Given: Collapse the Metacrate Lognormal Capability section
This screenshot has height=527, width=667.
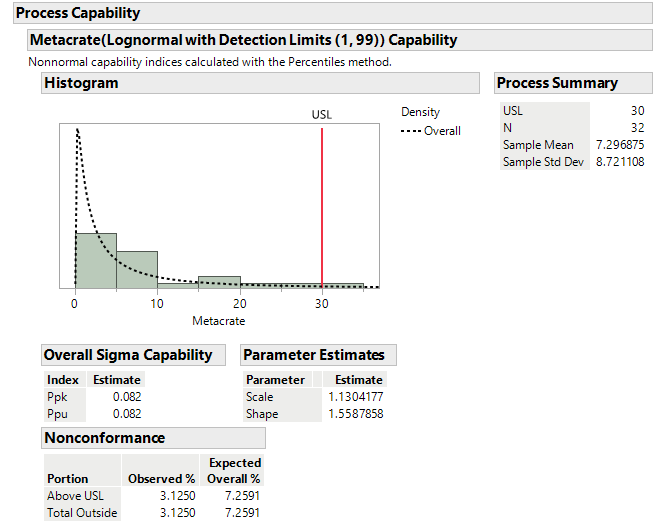Looking at the screenshot, I should 243,40.
